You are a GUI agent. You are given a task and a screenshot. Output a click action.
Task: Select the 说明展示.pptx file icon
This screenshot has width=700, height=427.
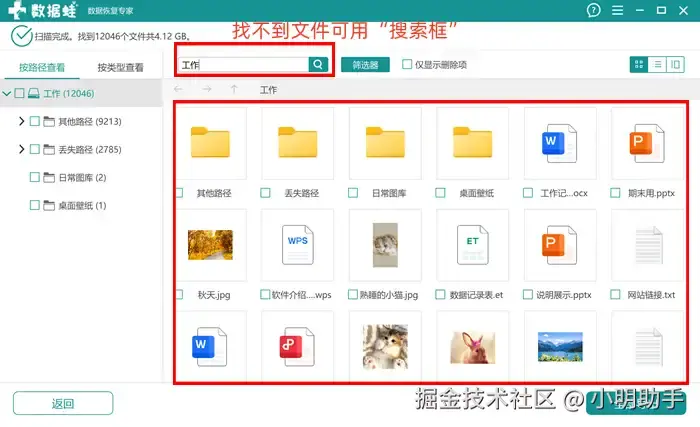[559, 245]
